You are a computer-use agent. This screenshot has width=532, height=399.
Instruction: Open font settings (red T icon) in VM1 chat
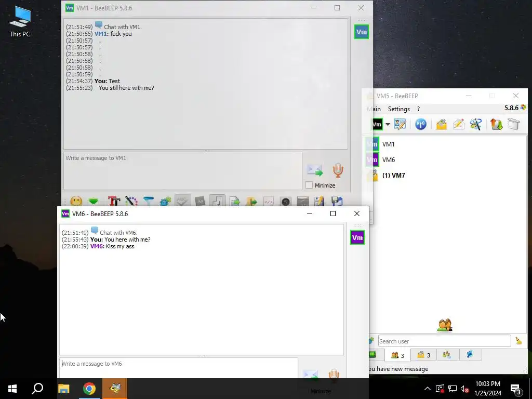click(114, 201)
